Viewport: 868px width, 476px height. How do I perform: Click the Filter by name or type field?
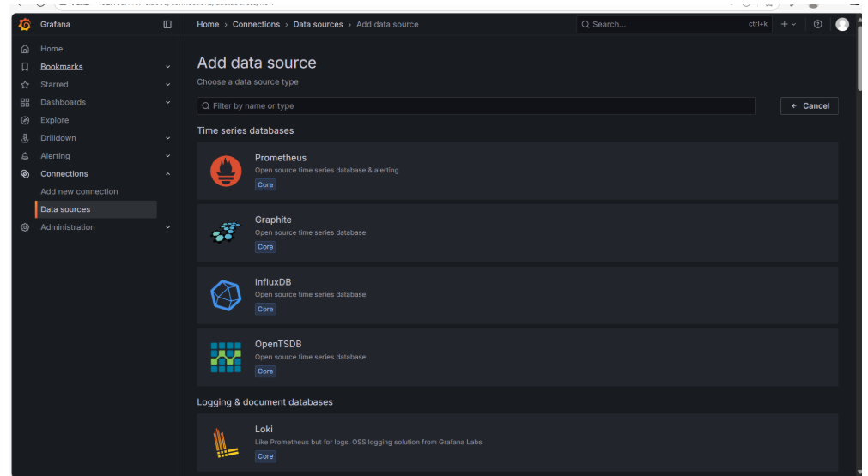[x=476, y=106]
